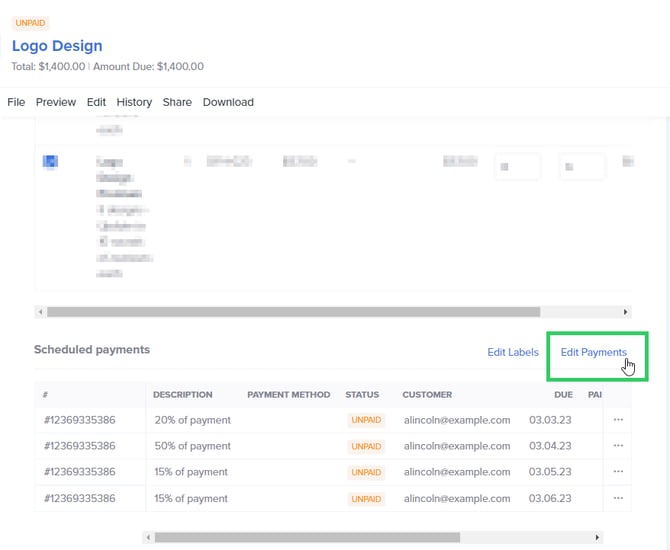Image resolution: width=670 pixels, height=550 pixels.
Task: Open options for the 50% of payment row
Action: [618, 446]
